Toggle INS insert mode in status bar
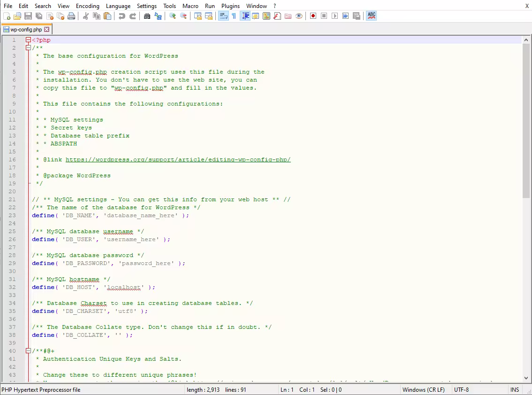 514,389
